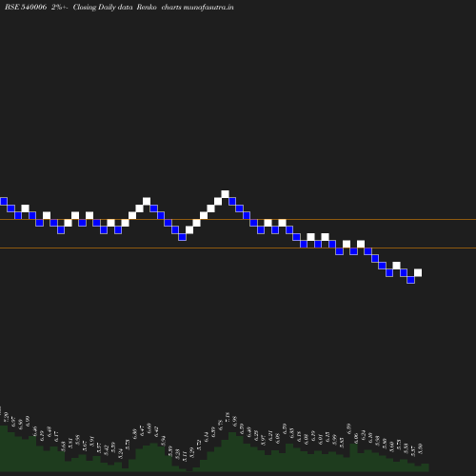Click the "6.96" price label
Image resolution: width=476 pixels, height=476 pixels.
234,421
